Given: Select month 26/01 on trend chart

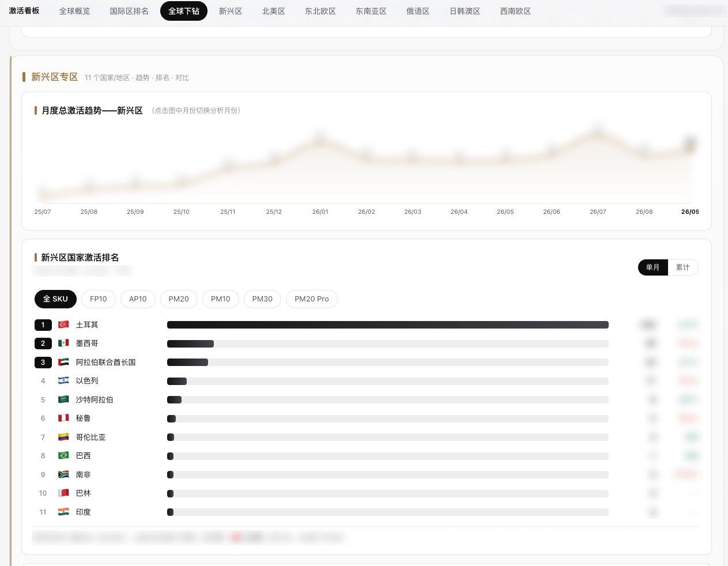Looking at the screenshot, I should click(x=320, y=212).
